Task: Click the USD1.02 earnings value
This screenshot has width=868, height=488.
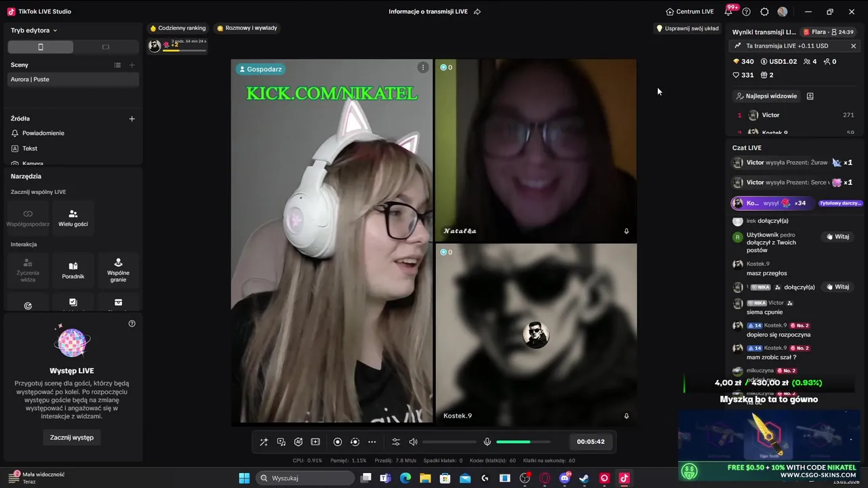Action: click(x=778, y=62)
